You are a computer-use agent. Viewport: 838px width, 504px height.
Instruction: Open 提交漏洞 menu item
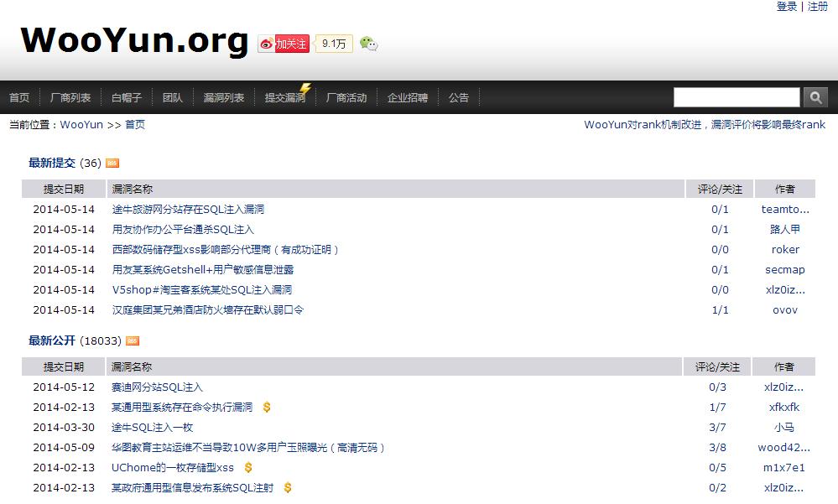pos(285,98)
